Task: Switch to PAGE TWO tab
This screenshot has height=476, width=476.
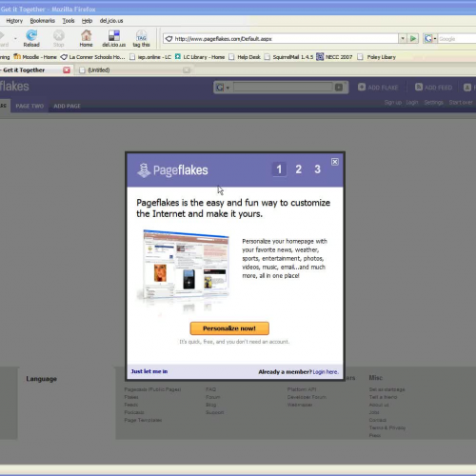Action: [x=30, y=106]
